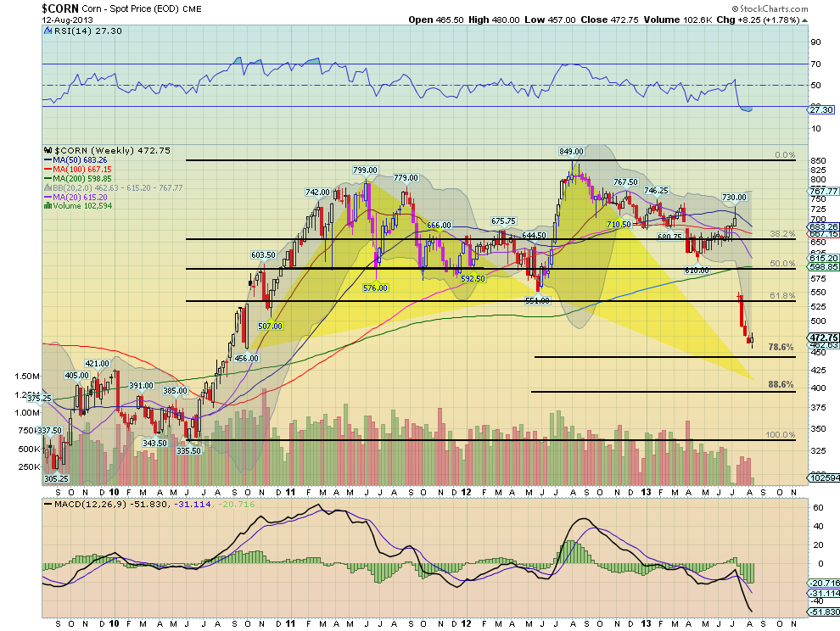The height and width of the screenshot is (631, 840).
Task: Open the StockCharts.com copyright label
Action: 770,8
